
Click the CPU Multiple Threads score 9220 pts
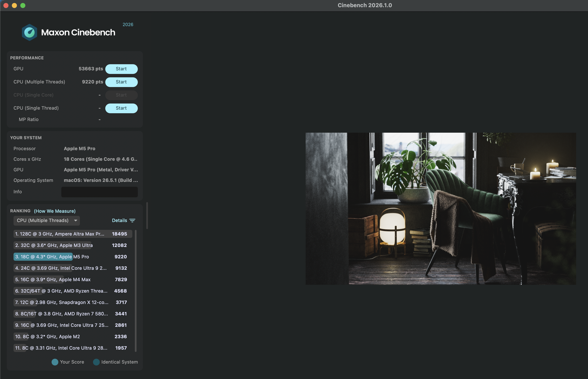click(93, 82)
